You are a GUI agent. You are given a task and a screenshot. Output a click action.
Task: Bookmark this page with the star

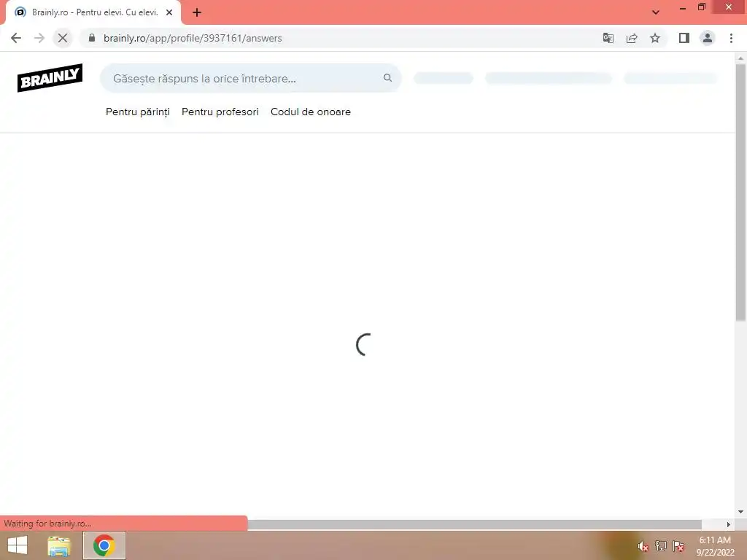pyautogui.click(x=655, y=38)
